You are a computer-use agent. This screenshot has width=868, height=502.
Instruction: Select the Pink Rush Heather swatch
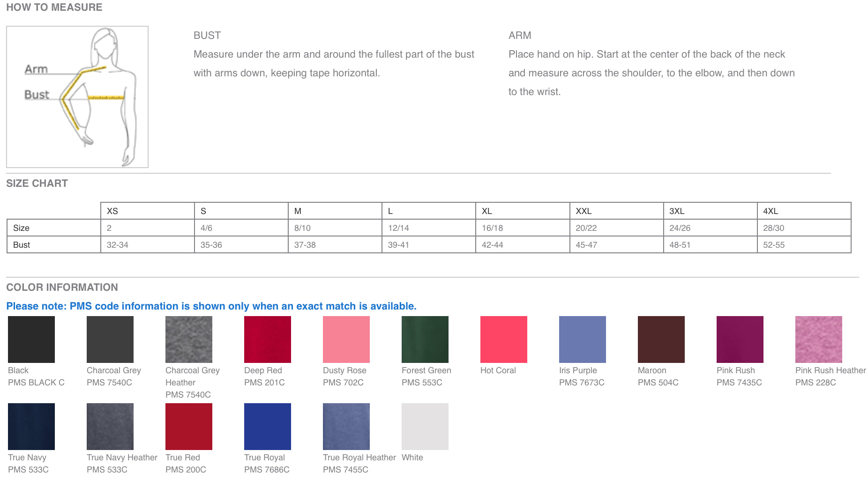(x=819, y=340)
